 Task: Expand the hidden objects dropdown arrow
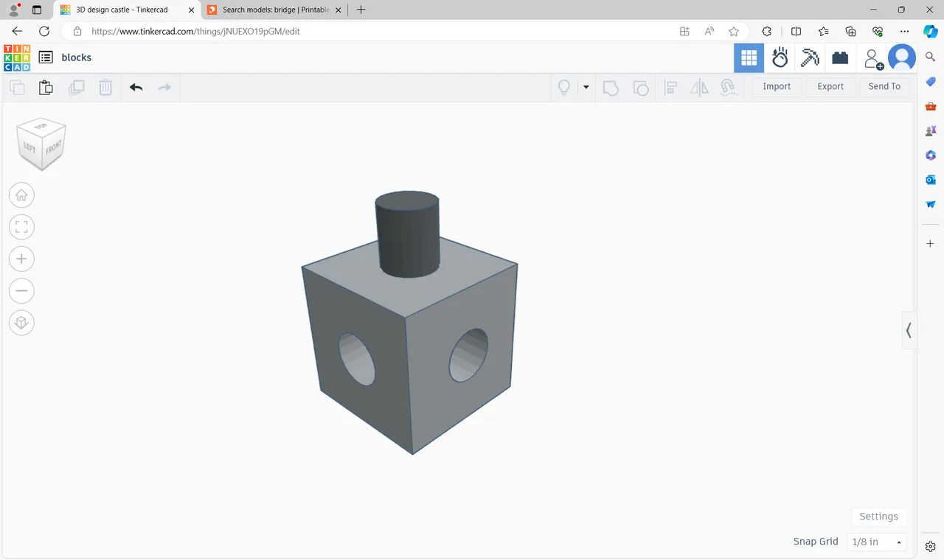[x=586, y=87]
